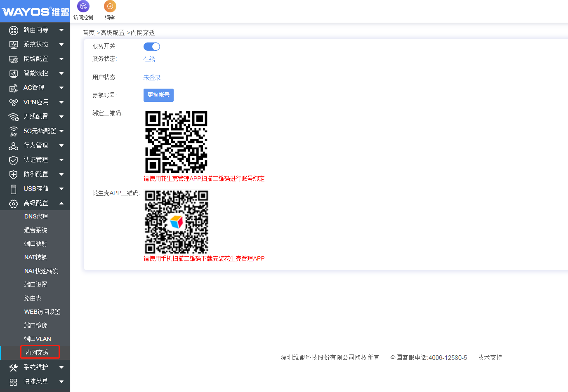Screen dimensions: 568x392
Task: Click text 全国客服电话:4006-12580-5
Action: point(429,357)
